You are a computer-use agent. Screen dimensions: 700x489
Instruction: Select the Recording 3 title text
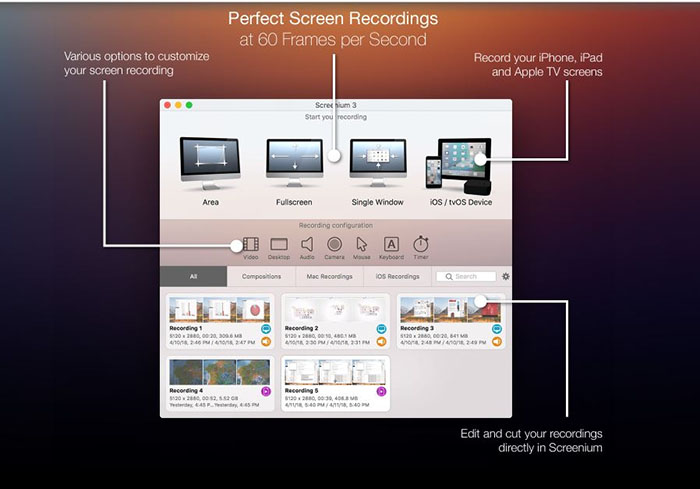click(x=417, y=328)
